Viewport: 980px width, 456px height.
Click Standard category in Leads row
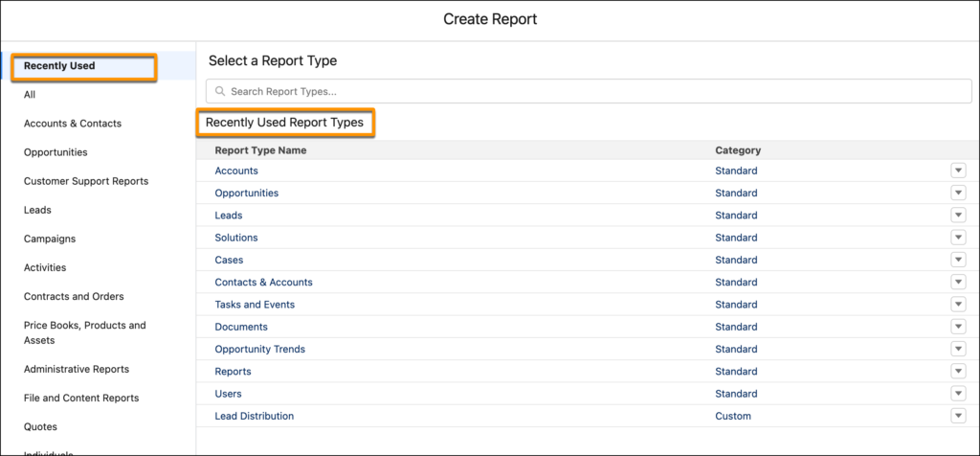736,216
